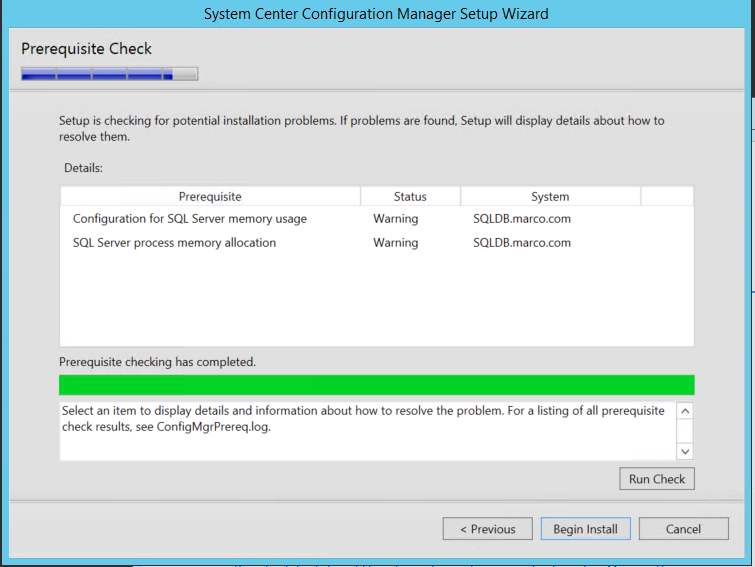Sort by the Prerequisite column header
Image resolution: width=755 pixels, height=567 pixels.
(x=210, y=196)
